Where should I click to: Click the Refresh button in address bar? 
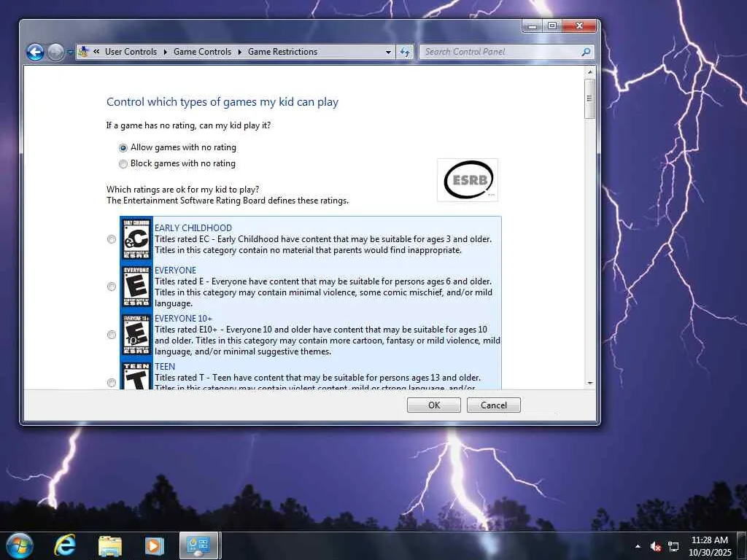tap(404, 52)
